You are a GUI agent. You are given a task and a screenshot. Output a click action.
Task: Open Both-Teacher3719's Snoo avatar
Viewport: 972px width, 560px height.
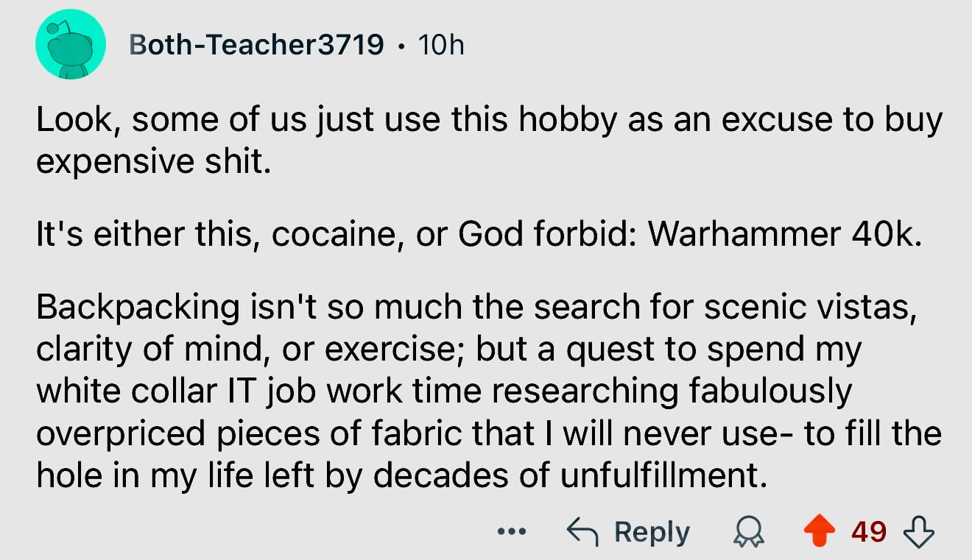(71, 46)
